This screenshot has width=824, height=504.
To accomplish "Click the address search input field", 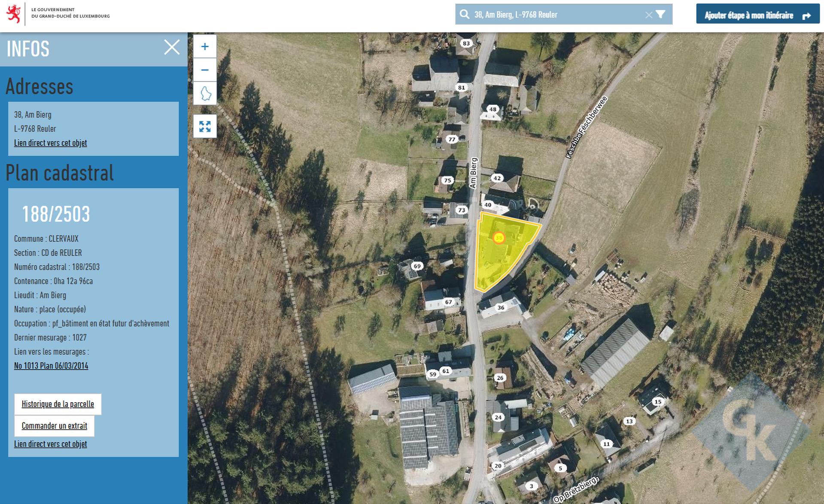I will [557, 15].
